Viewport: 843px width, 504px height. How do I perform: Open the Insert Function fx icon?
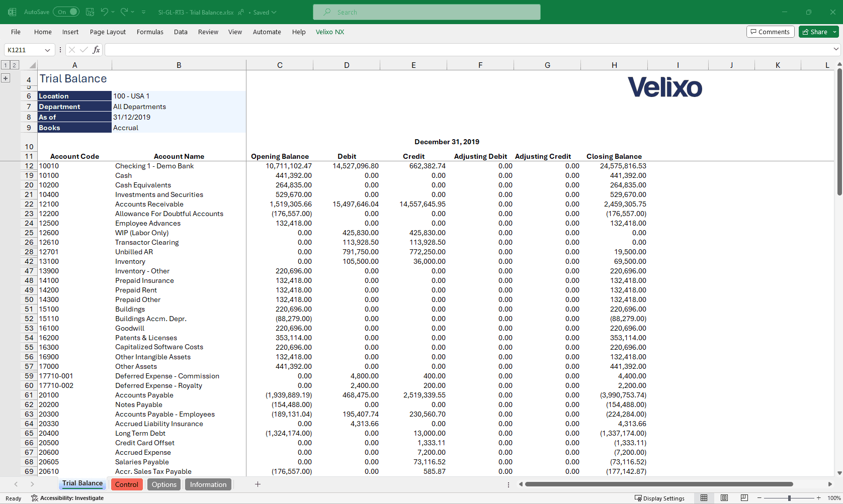click(96, 50)
